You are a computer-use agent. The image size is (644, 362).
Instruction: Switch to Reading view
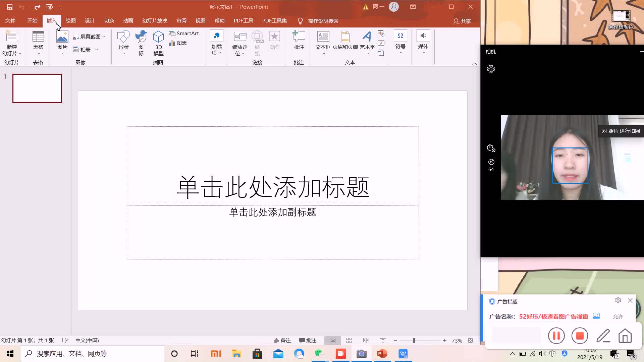[366, 340]
